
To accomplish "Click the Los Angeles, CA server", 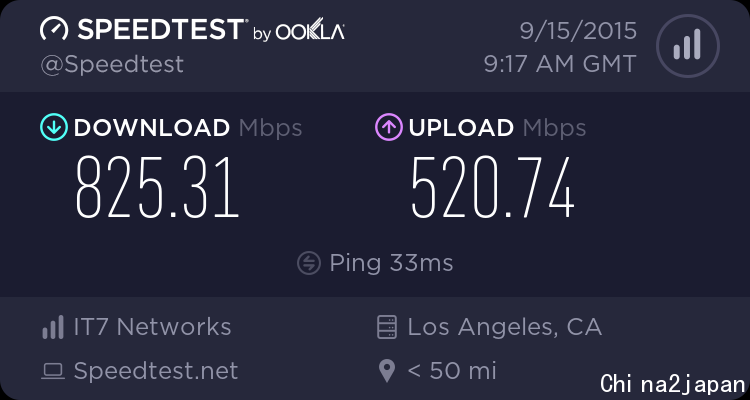I will tap(505, 327).
